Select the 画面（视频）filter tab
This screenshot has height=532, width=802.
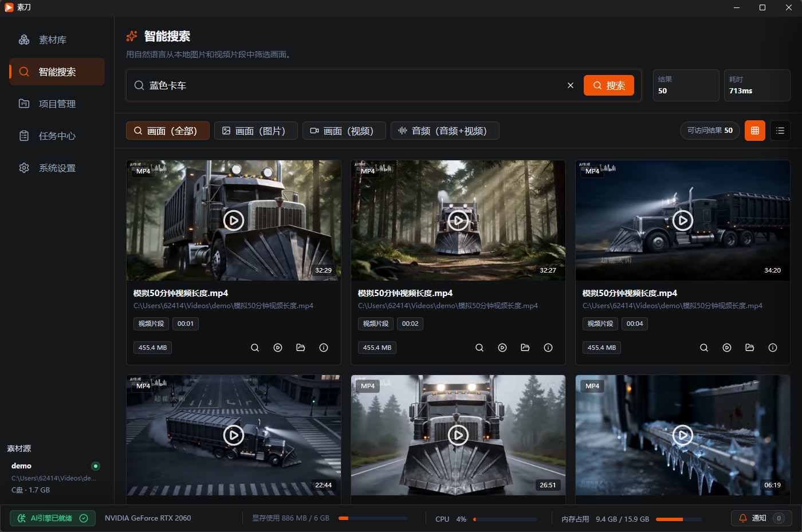coord(344,131)
